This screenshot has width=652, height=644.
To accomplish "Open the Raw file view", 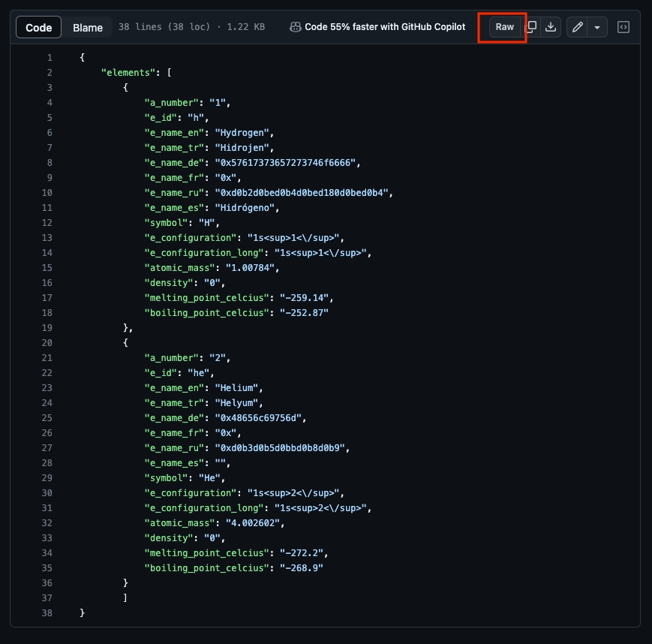I will pyautogui.click(x=504, y=27).
